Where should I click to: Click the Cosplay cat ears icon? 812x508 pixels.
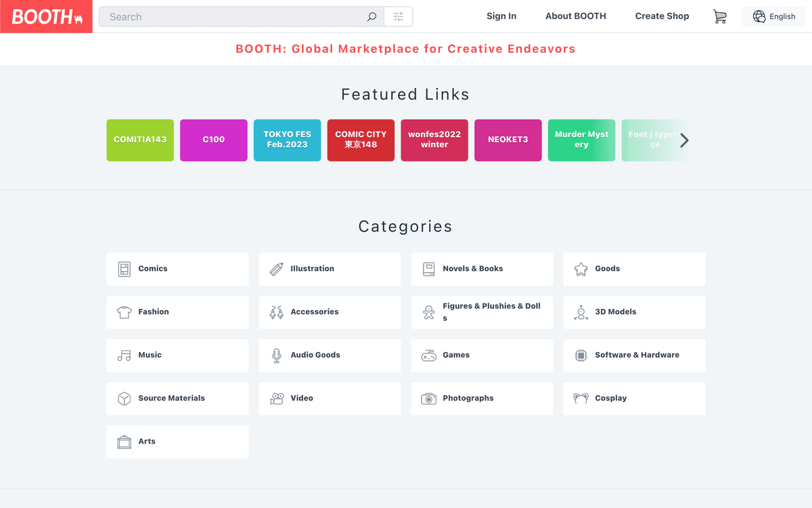tap(581, 398)
